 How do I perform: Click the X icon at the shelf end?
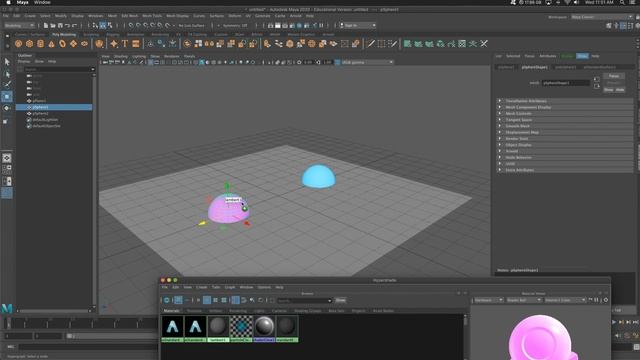(x=484, y=44)
